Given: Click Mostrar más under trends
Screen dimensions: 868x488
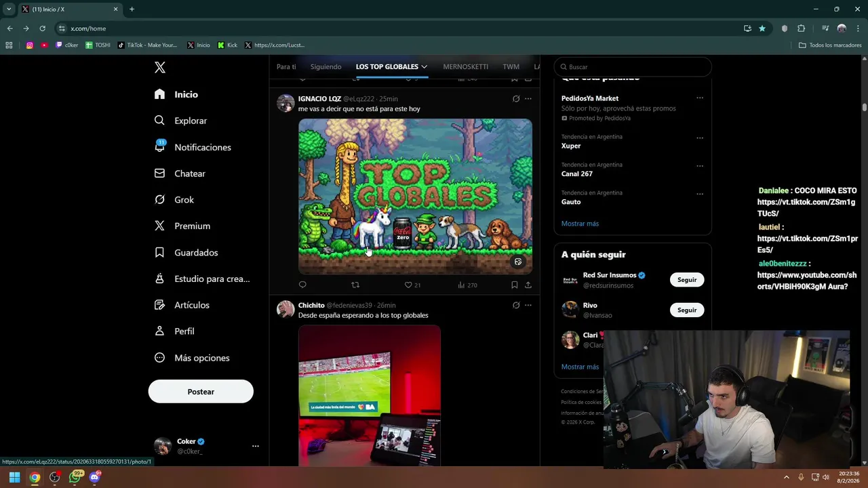Looking at the screenshot, I should tap(580, 224).
